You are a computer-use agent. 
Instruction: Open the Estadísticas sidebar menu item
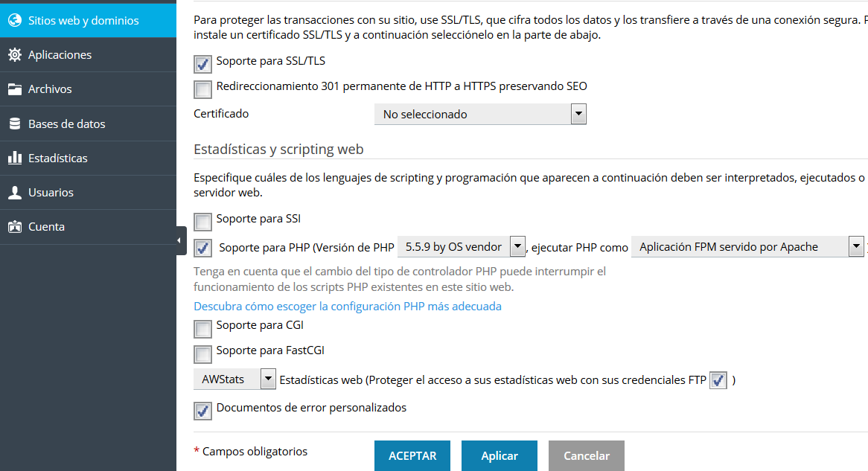[x=58, y=158]
